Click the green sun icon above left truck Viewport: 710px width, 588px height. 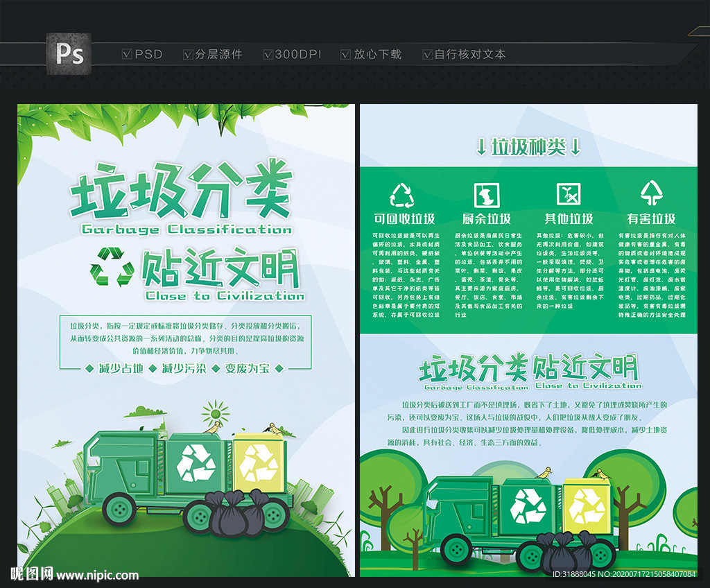[216, 413]
